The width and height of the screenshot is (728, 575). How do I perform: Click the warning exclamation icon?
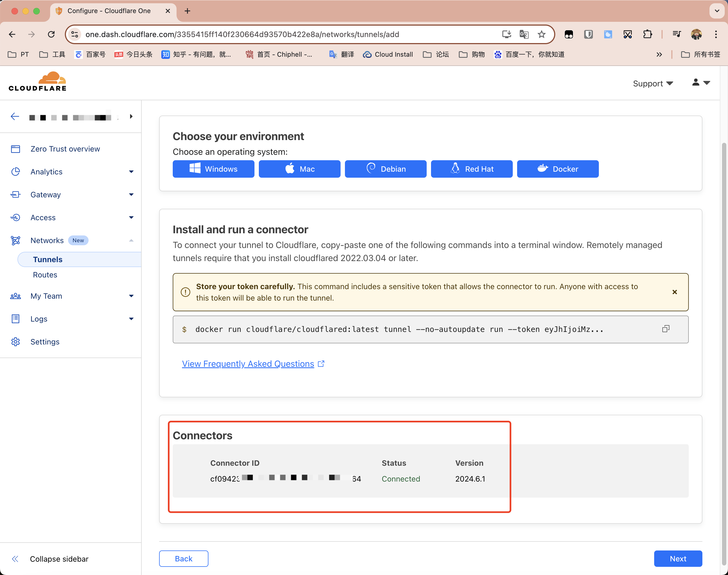tap(186, 292)
